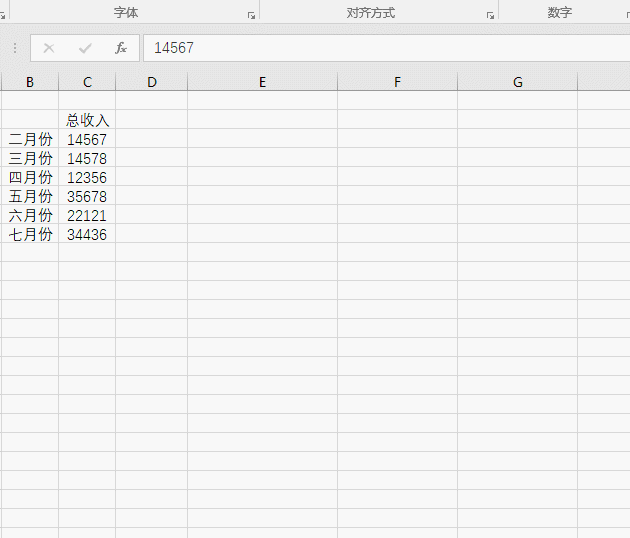Select column G header

click(518, 82)
